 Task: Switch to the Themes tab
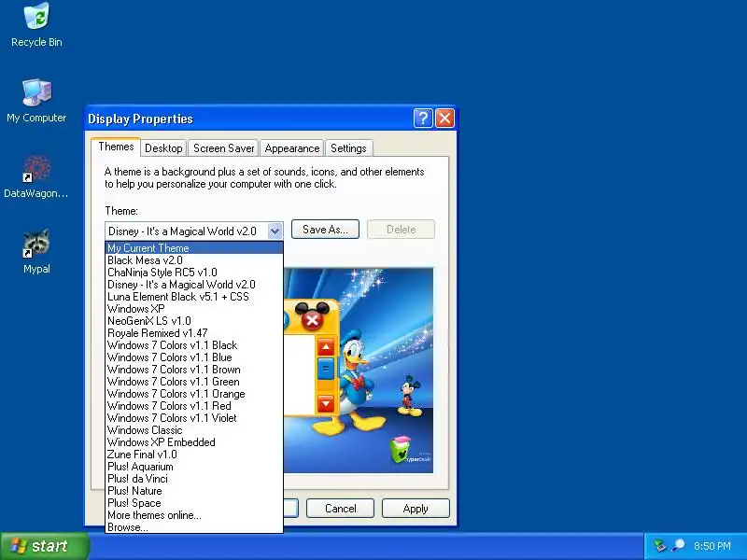pos(116,147)
